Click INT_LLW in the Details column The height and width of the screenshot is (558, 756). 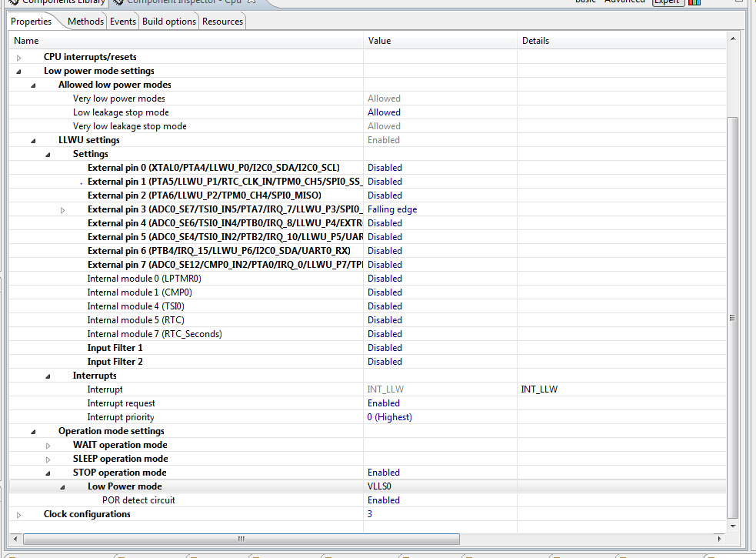pyautogui.click(x=539, y=389)
